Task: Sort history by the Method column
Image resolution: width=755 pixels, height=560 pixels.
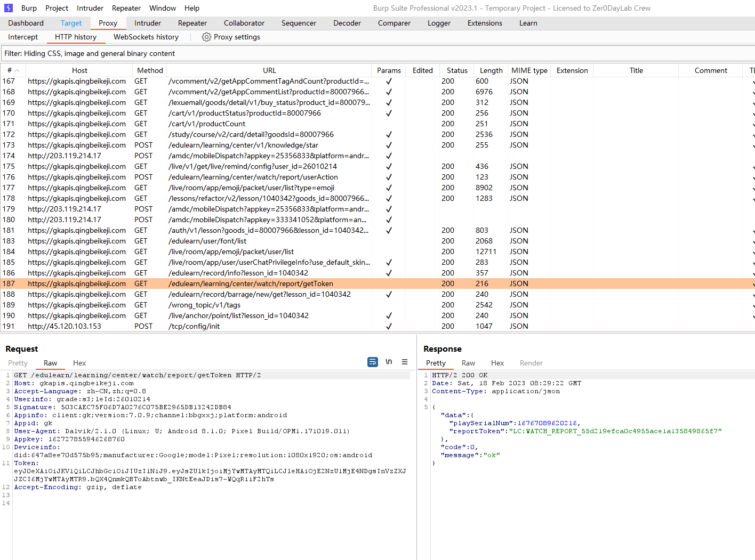Action: (150, 70)
